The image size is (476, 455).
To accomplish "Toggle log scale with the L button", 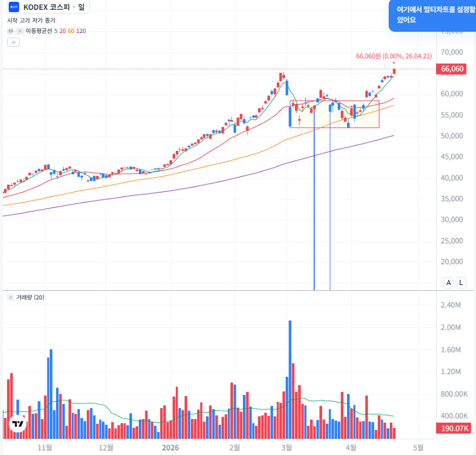I will 461,283.
